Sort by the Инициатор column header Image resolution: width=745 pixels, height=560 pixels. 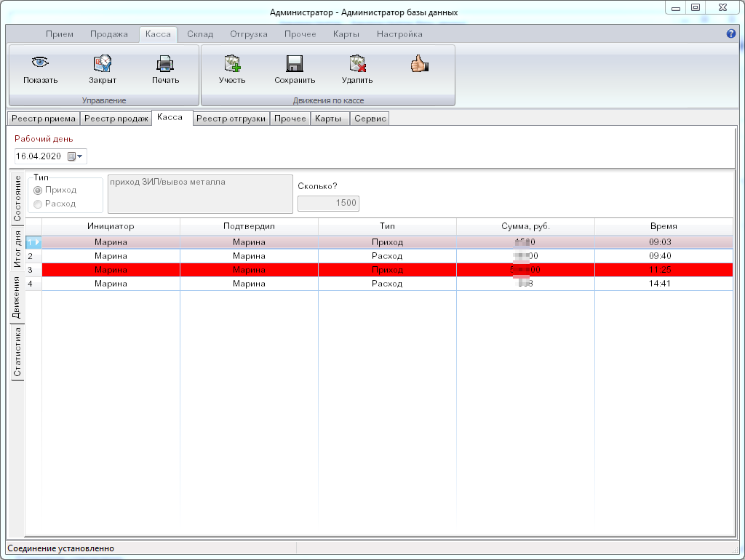click(111, 227)
